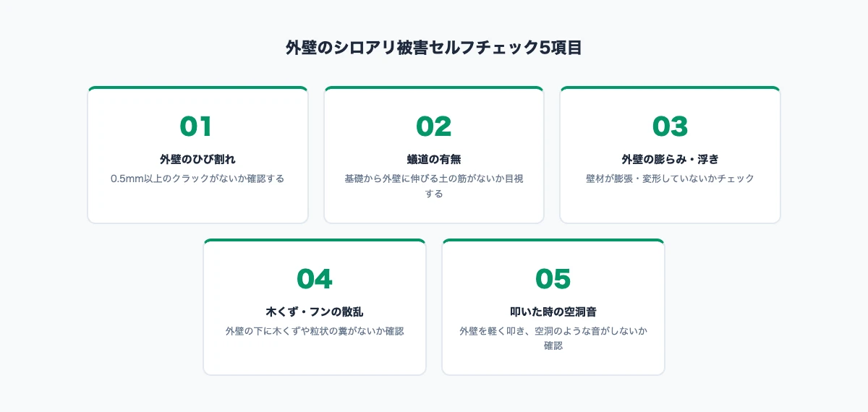
Task: Click the green number 02
Action: [433, 126]
